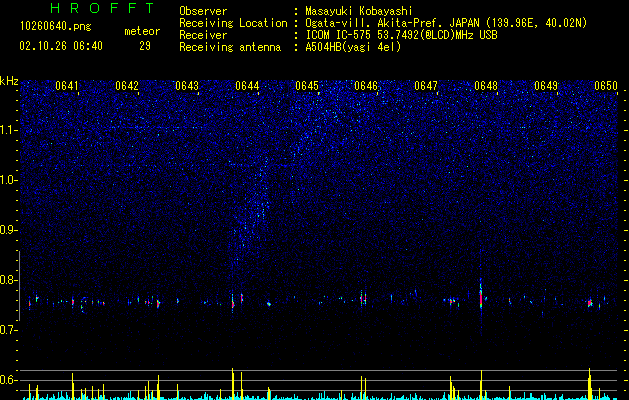Click the 0.6 frequency axis label
The height and width of the screenshot is (400, 629).
pos(9,380)
